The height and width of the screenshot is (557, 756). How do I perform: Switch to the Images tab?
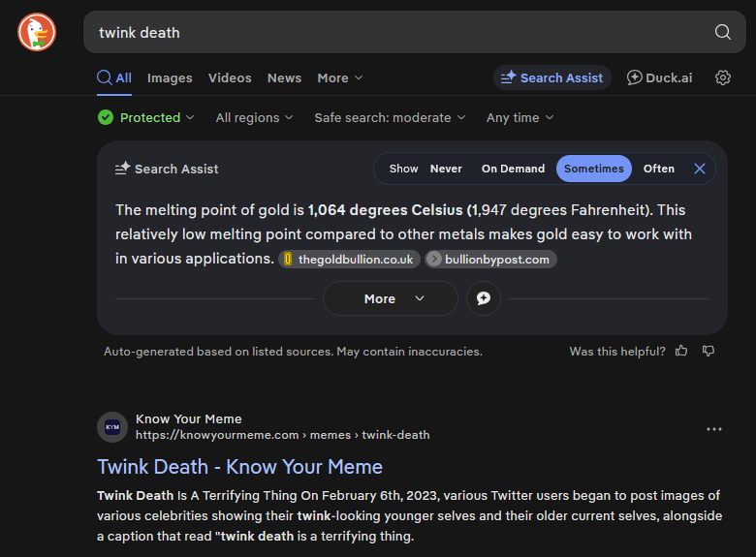170,78
